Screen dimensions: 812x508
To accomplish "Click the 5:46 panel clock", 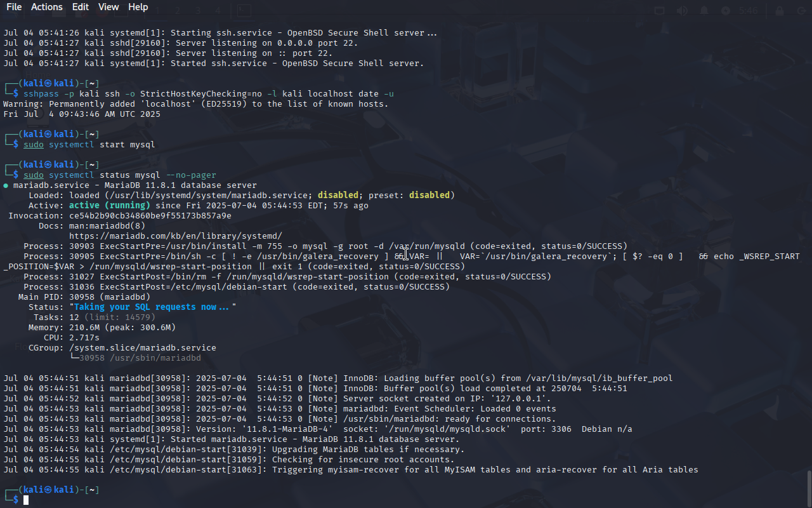I will click(748, 11).
